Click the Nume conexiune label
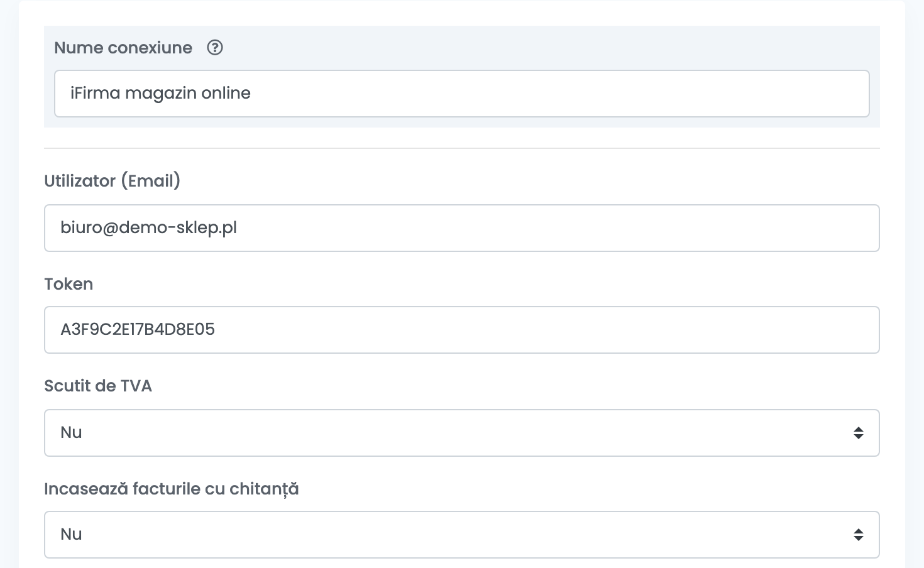Viewport: 924px width, 568px height. tap(123, 48)
